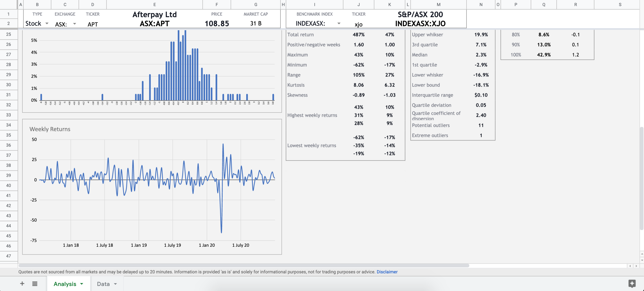Select the lowest return -35% cell
Image resolution: width=644 pixels, height=291 pixels.
tap(359, 145)
